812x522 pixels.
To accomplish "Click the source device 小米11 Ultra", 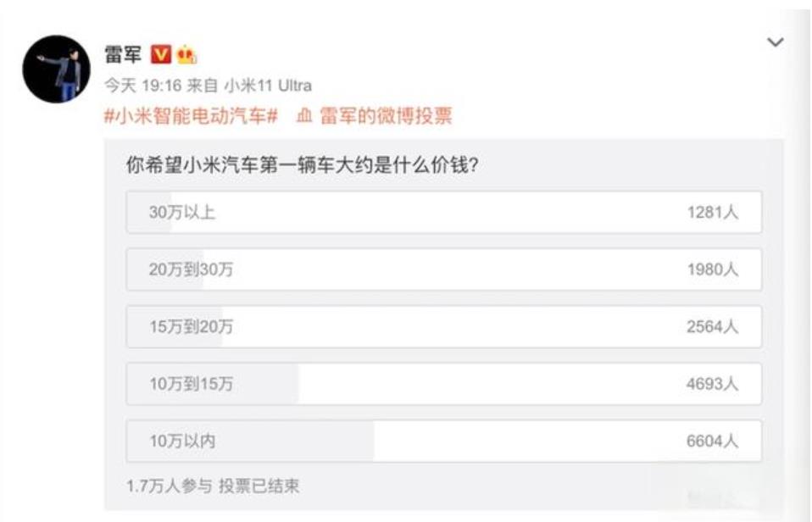I will click(x=268, y=86).
